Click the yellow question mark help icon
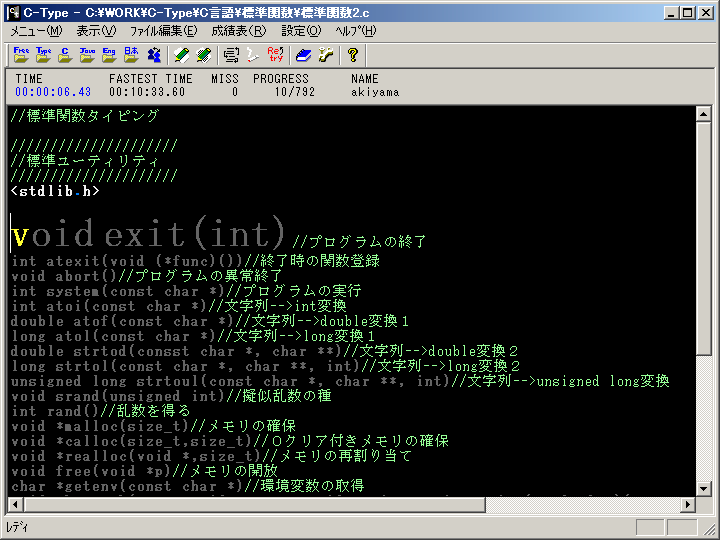Viewport: 720px width, 540px height. 353,55
